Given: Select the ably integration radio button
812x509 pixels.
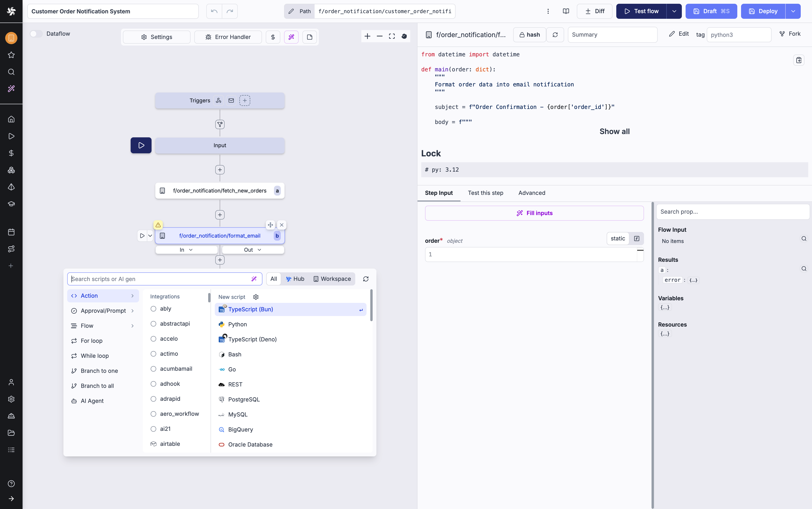Looking at the screenshot, I should pos(153,309).
